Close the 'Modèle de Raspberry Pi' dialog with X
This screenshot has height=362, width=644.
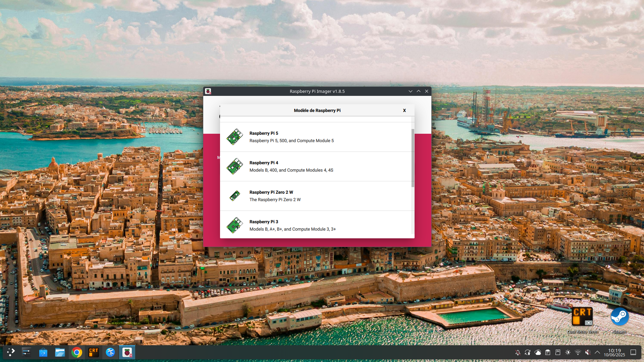[404, 110]
